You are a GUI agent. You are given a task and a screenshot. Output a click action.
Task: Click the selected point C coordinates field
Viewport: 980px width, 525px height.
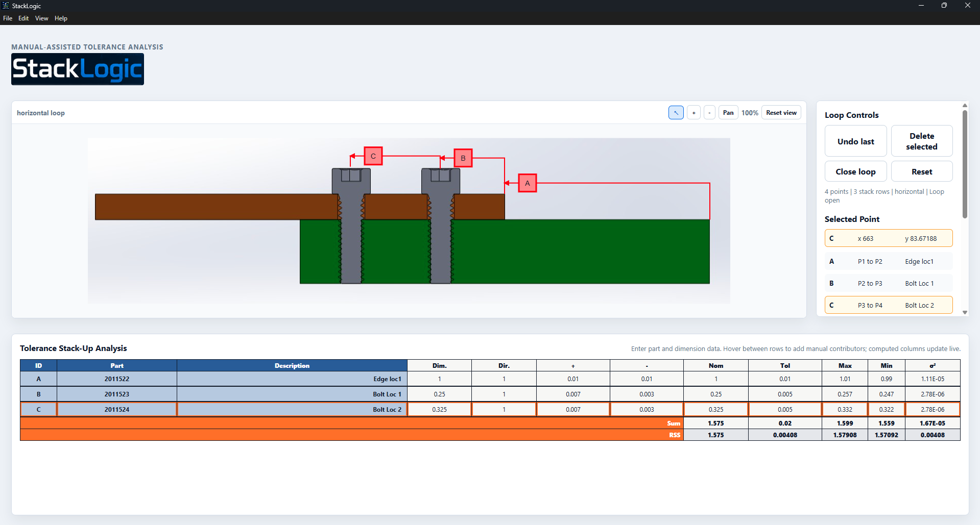pyautogui.click(x=889, y=238)
